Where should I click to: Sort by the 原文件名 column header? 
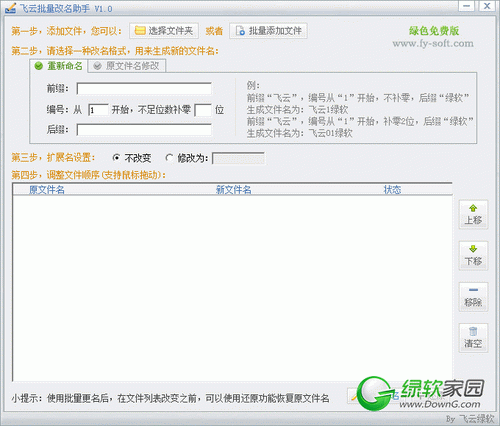(47, 190)
